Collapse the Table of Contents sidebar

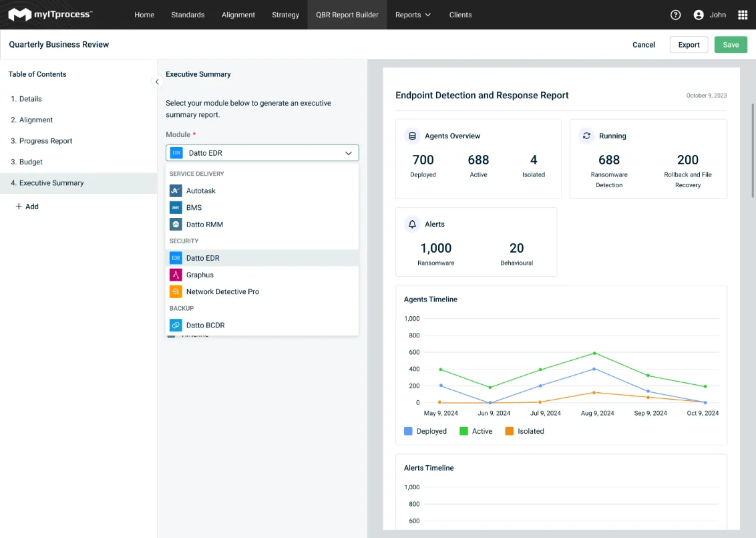click(157, 82)
